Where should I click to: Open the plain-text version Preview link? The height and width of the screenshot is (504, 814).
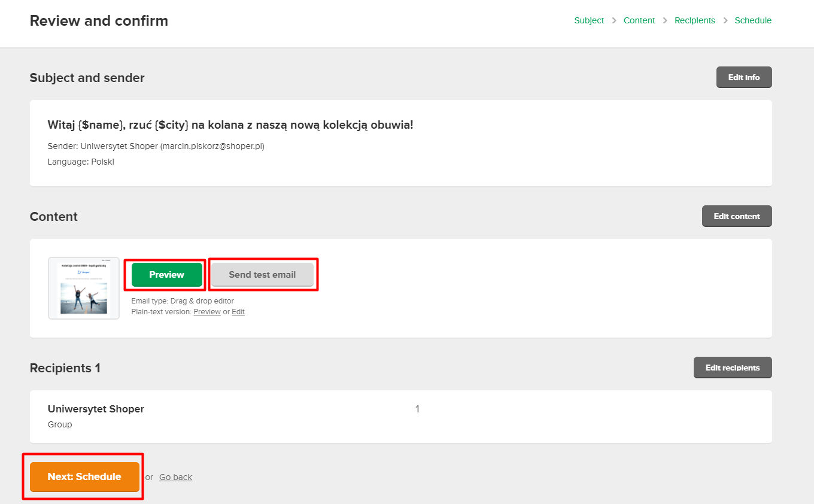(207, 312)
